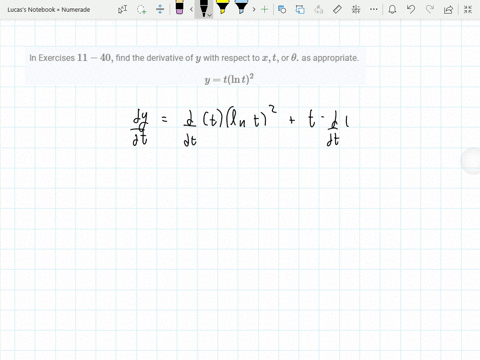Add a new pen with green plus
This screenshot has height=360, width=480.
coord(265,9)
